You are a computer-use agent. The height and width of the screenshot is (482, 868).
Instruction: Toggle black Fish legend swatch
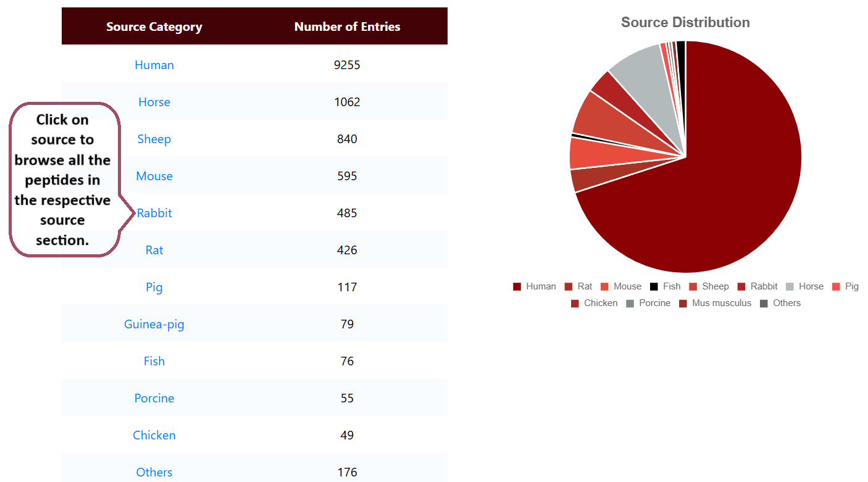[x=654, y=286]
